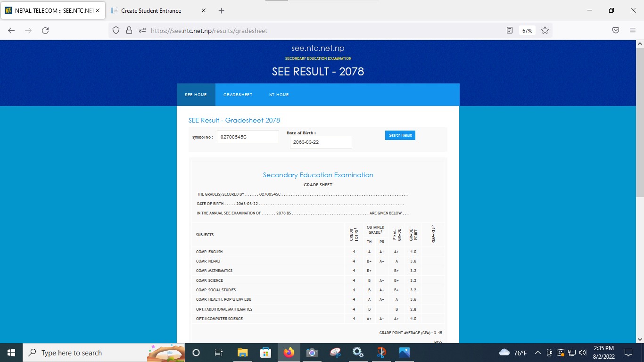Go back to previous page
This screenshot has width=644, height=362.
click(11, 31)
